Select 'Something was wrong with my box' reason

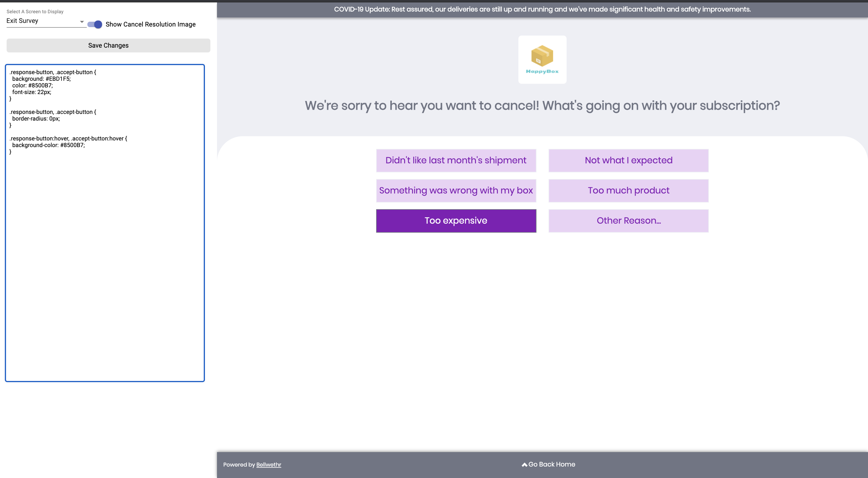[456, 190]
